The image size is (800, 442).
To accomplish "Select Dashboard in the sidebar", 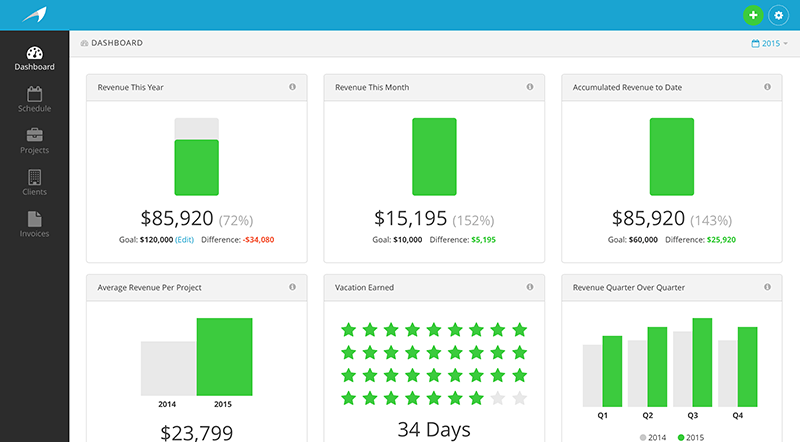I will (34, 58).
